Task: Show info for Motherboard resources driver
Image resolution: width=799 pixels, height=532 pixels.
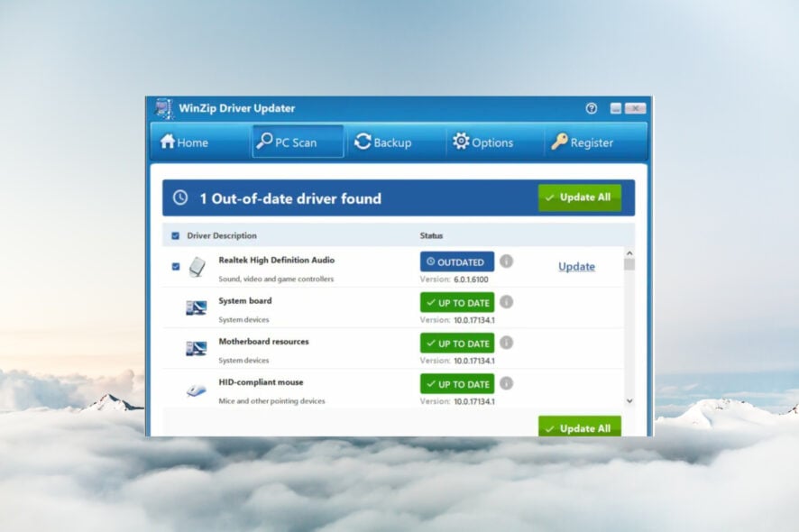Action: (x=506, y=343)
